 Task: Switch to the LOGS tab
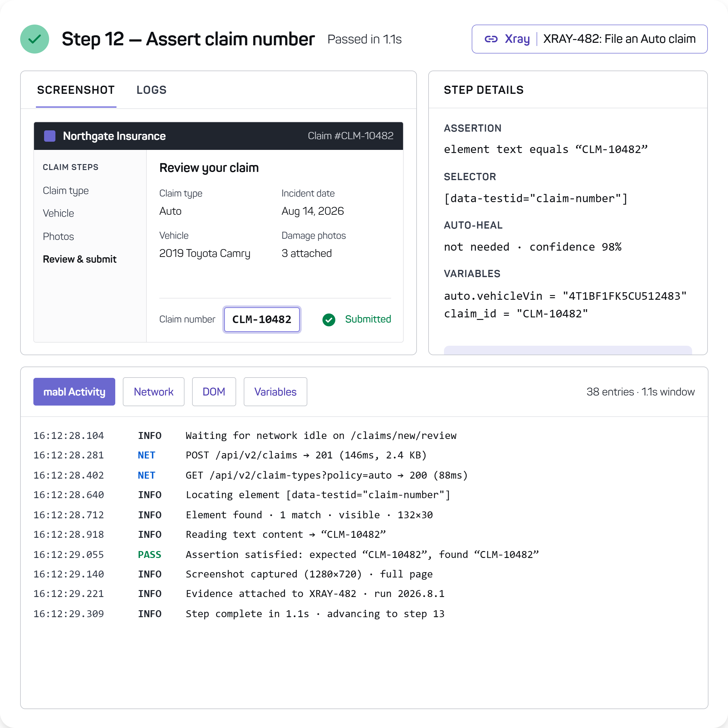[x=151, y=90]
